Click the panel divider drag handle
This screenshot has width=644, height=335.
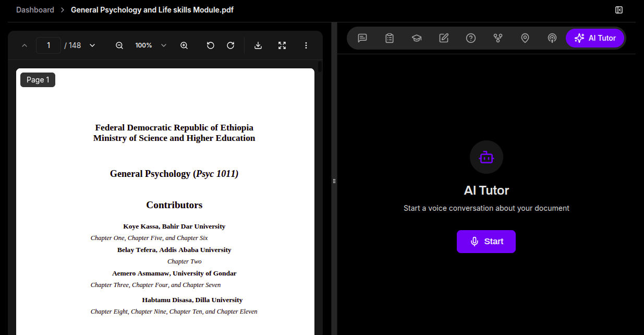334,181
